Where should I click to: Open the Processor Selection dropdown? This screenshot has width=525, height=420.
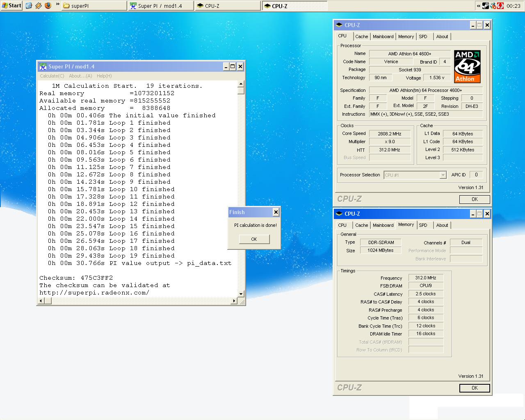(415, 175)
